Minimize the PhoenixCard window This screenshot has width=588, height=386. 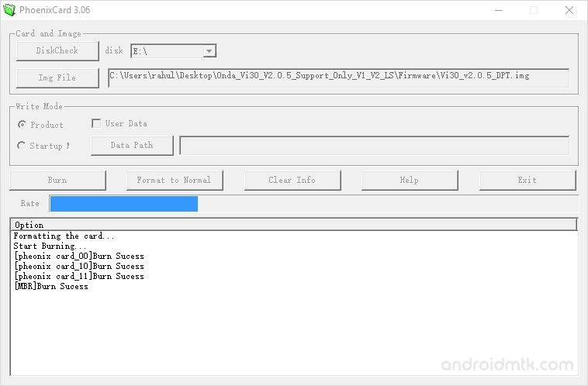coord(499,10)
